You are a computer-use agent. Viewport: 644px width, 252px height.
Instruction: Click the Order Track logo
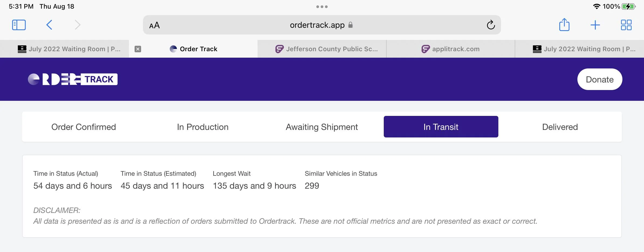coord(73,79)
